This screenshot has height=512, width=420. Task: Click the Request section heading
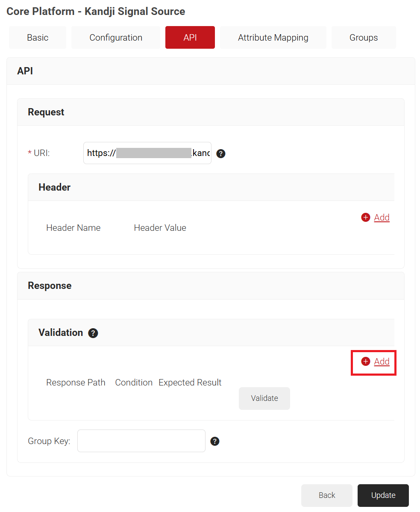(46, 112)
